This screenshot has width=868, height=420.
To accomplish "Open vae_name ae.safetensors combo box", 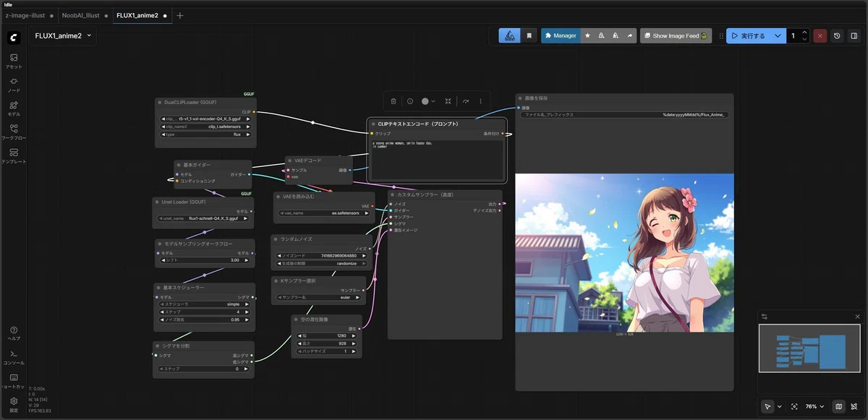I will 325,213.
